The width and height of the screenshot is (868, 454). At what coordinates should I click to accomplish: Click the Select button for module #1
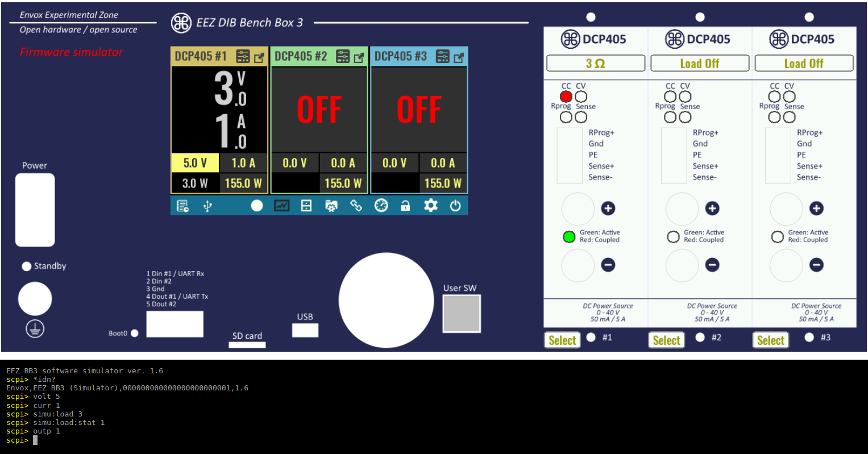[x=562, y=340]
